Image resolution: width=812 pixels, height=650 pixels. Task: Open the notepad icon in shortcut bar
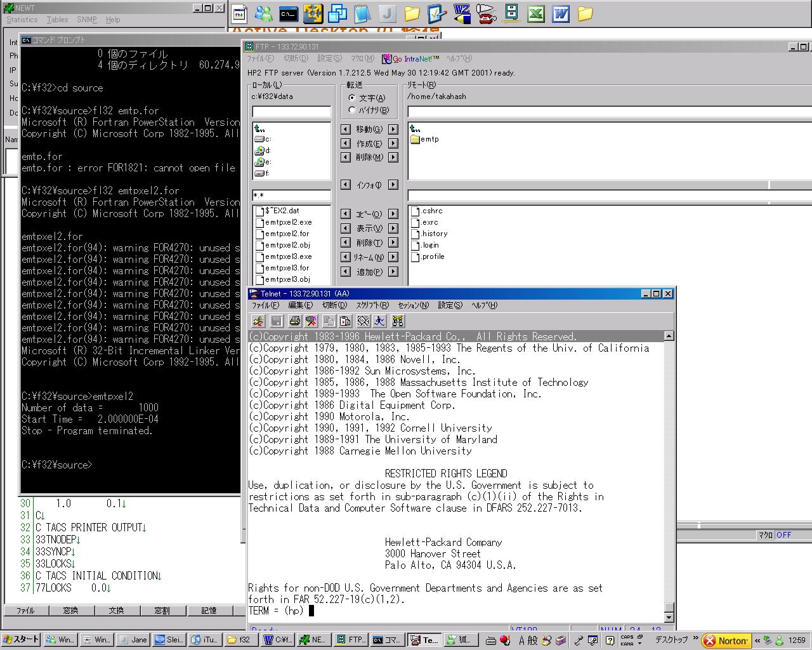coord(363,13)
